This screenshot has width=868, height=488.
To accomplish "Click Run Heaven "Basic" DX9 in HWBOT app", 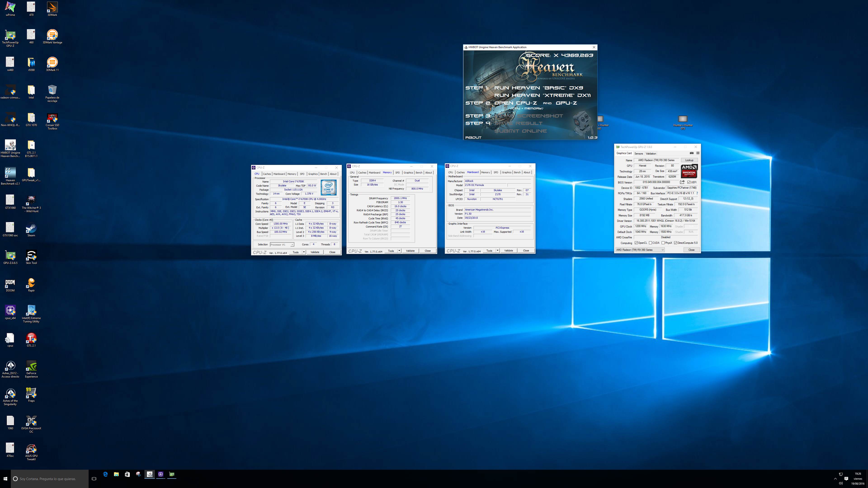I will coord(538,88).
